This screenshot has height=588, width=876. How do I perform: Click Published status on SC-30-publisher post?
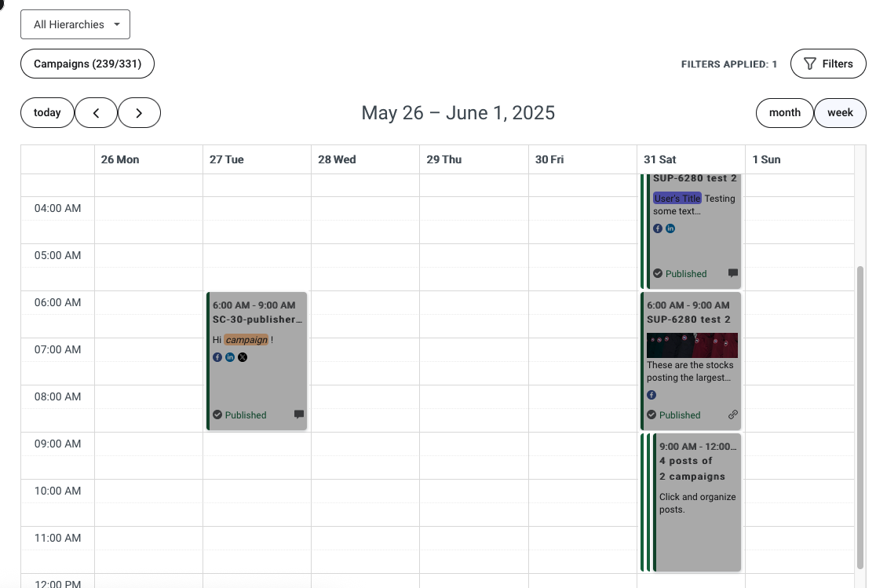pos(239,415)
